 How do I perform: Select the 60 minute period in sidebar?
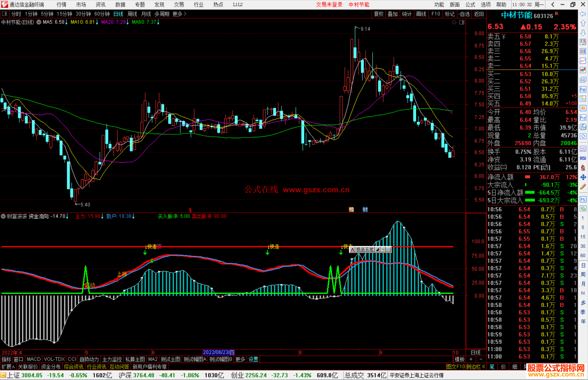coord(583,256)
